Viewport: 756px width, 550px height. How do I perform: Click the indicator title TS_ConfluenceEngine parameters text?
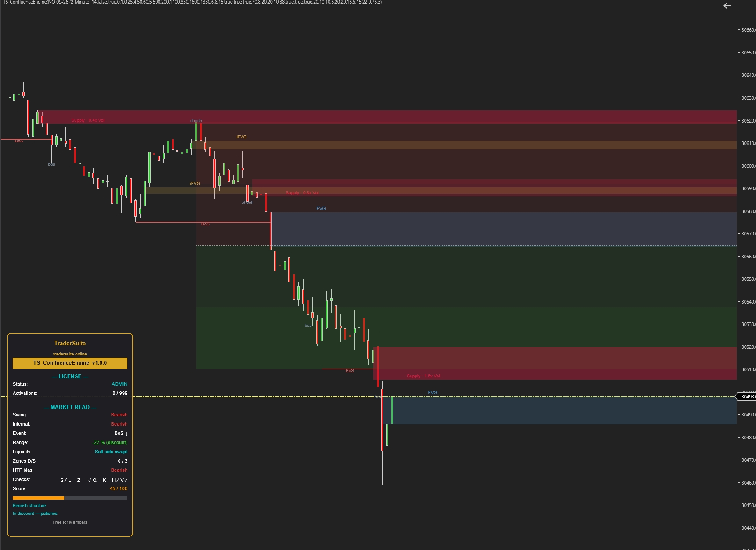point(192,2)
